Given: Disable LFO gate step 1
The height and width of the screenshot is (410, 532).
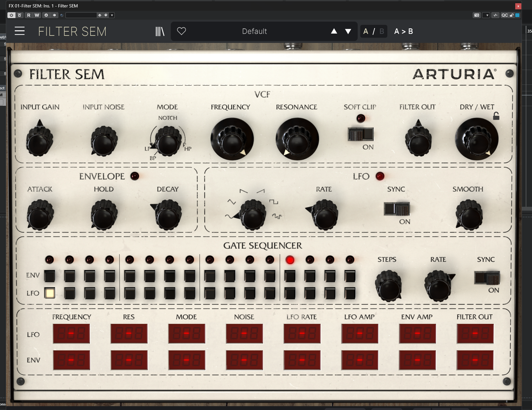Looking at the screenshot, I should (50, 293).
